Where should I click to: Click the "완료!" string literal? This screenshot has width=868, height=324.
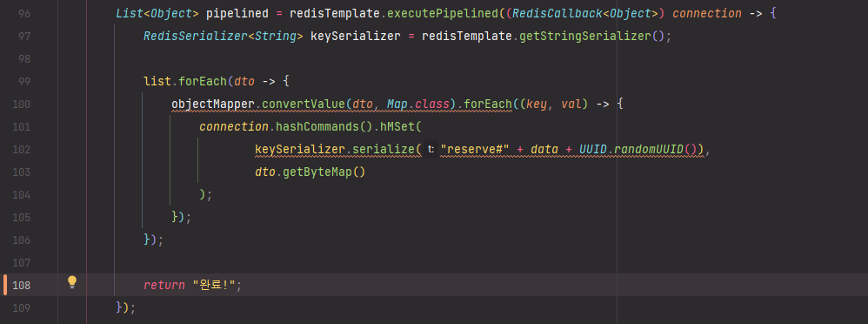point(214,285)
